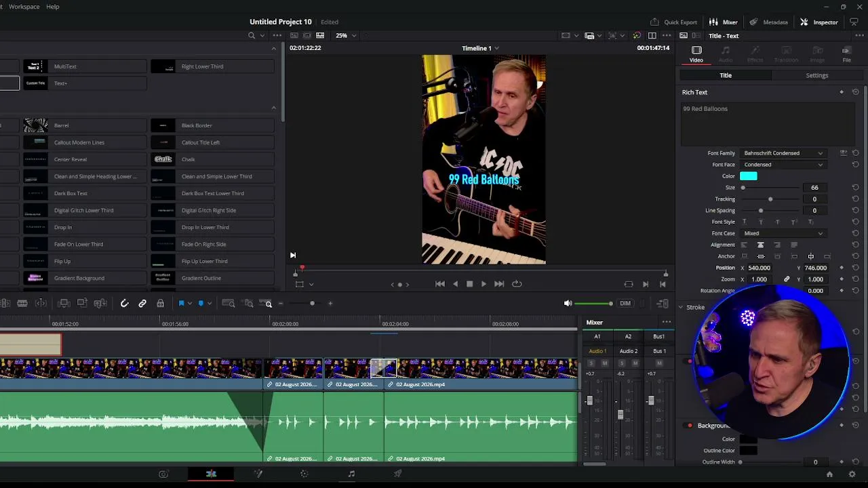The width and height of the screenshot is (868, 488).
Task: Toggle the Inspector panel
Action: (x=819, y=22)
